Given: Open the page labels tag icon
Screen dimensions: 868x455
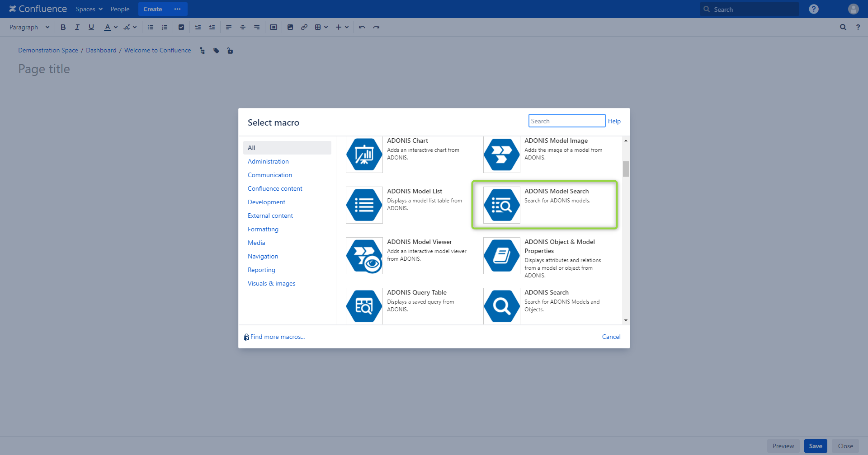Looking at the screenshot, I should 216,51.
